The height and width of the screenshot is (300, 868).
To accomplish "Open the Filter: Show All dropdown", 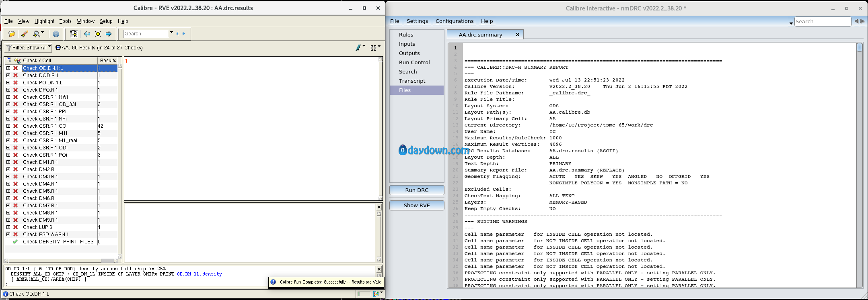I will click(x=28, y=48).
